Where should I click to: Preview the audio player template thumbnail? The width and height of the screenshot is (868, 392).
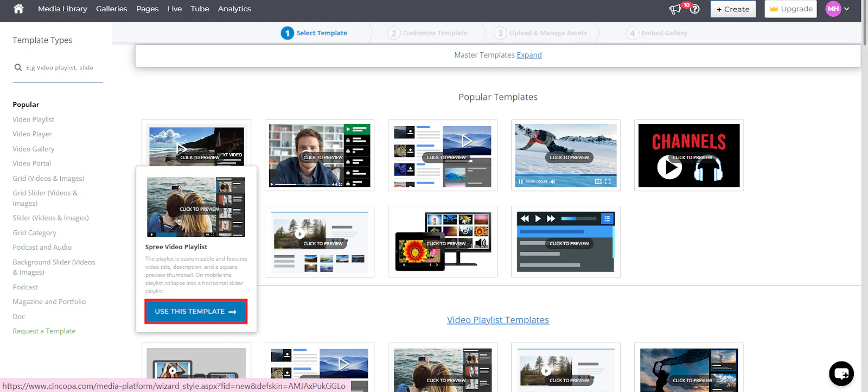(x=566, y=242)
